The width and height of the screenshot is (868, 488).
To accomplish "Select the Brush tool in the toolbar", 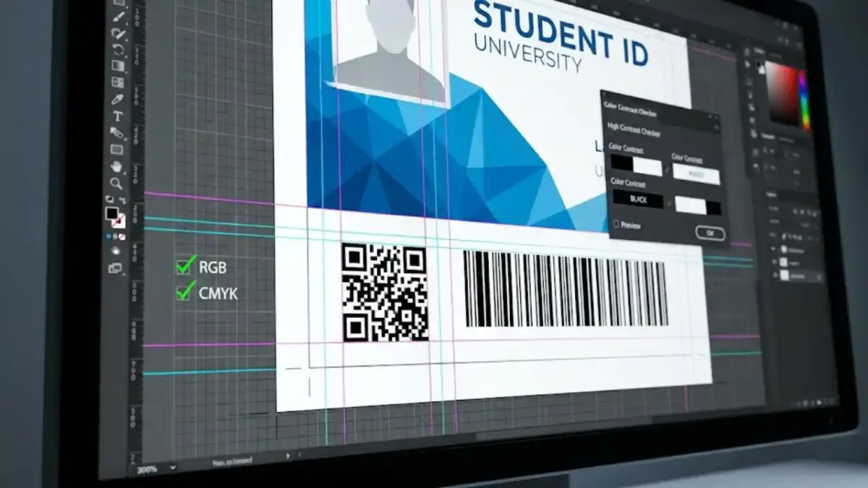I will click(x=118, y=17).
